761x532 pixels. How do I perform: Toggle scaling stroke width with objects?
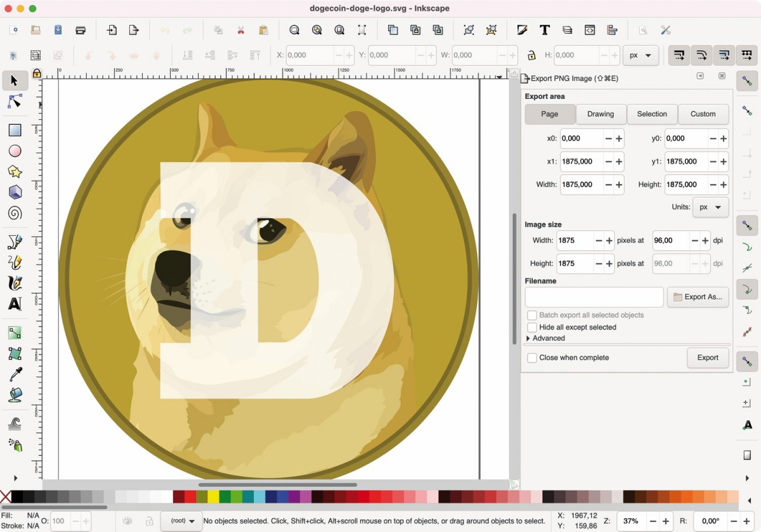679,55
